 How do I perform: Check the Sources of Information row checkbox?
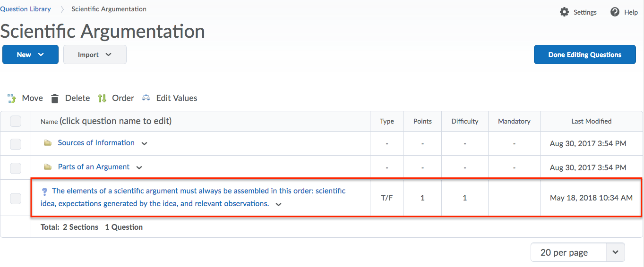16,144
